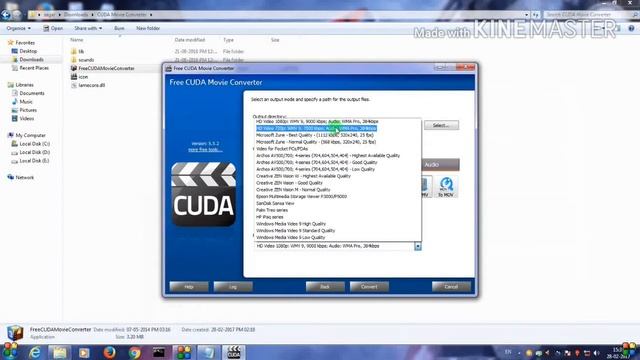Screen dimensions: 640x360
Task: Switch to the Audio tab
Action: (440, 164)
